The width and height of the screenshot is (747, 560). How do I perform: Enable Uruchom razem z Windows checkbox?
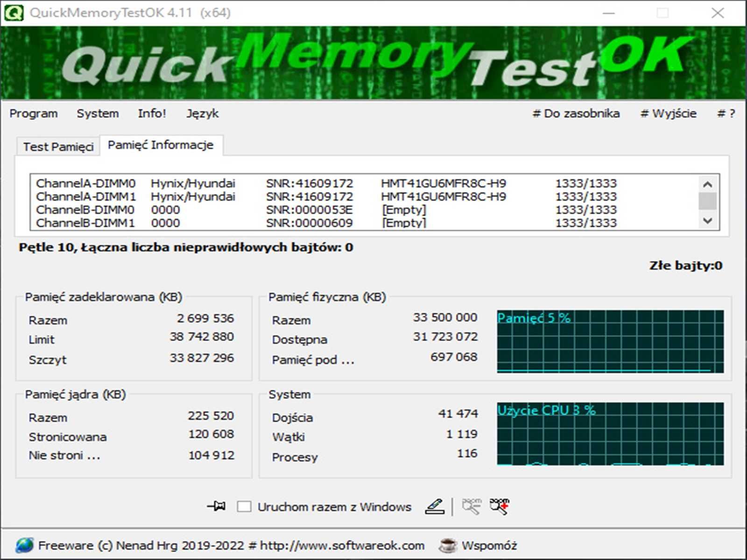pos(244,507)
